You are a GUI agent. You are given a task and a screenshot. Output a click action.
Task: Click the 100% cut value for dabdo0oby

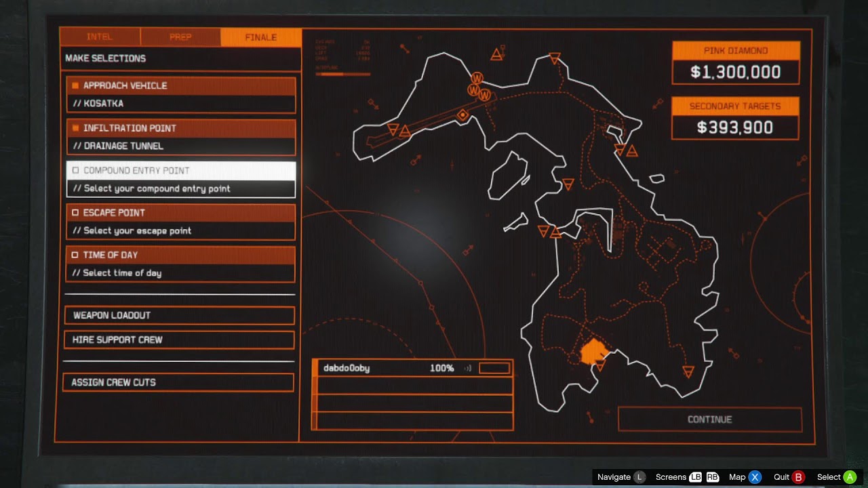click(441, 368)
